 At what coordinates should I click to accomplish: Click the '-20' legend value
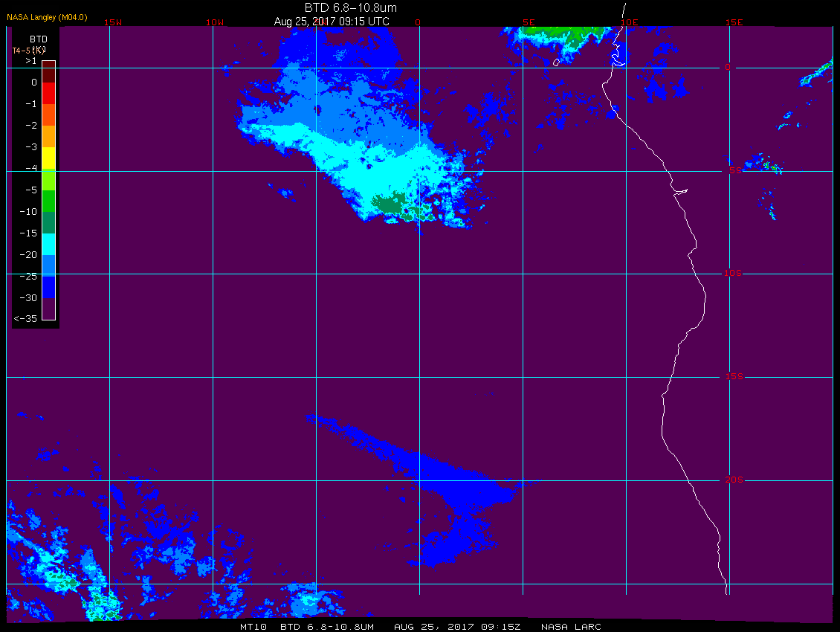(x=28, y=254)
